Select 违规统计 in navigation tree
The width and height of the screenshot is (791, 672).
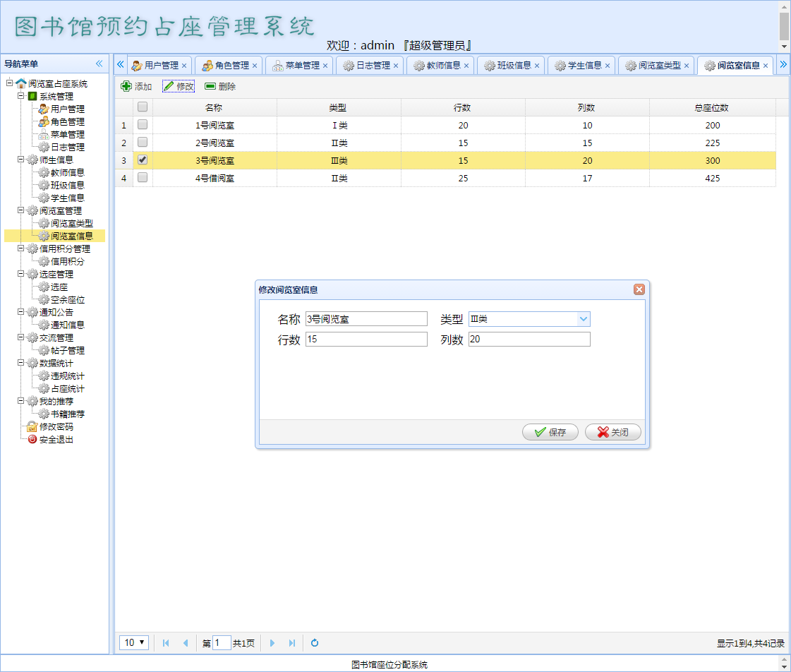tap(67, 376)
